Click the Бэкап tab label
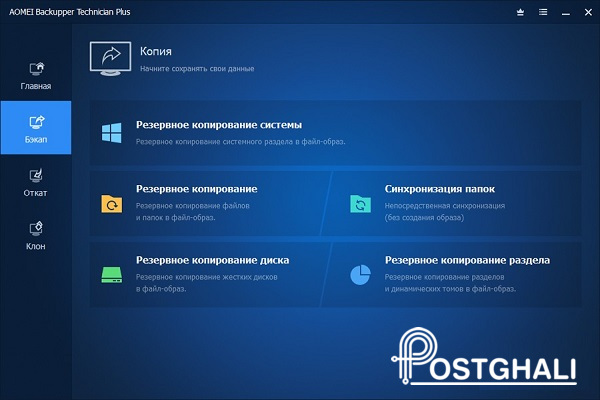 coord(36,139)
